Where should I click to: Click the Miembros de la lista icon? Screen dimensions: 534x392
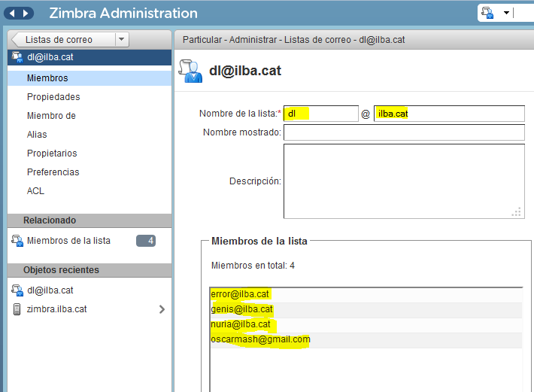coord(17,241)
